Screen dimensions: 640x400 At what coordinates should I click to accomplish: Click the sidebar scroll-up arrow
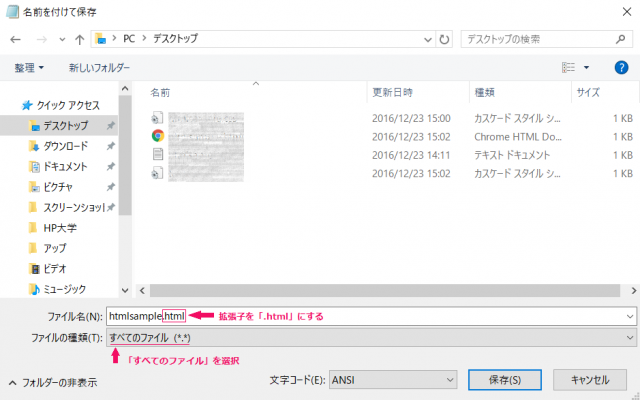click(125, 89)
